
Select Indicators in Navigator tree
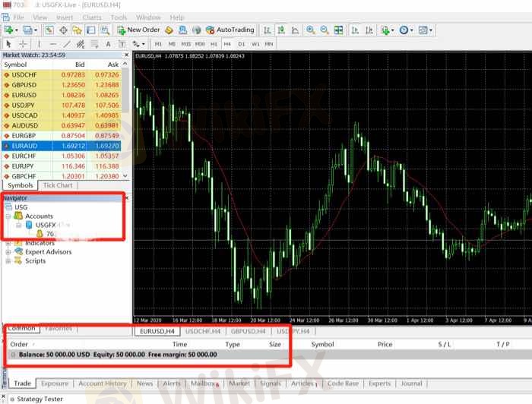(40, 243)
